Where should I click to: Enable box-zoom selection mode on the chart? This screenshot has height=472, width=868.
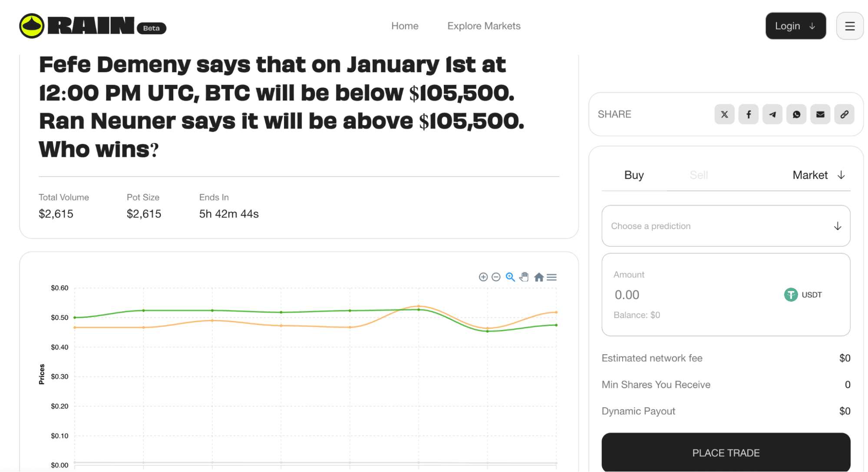pyautogui.click(x=510, y=277)
